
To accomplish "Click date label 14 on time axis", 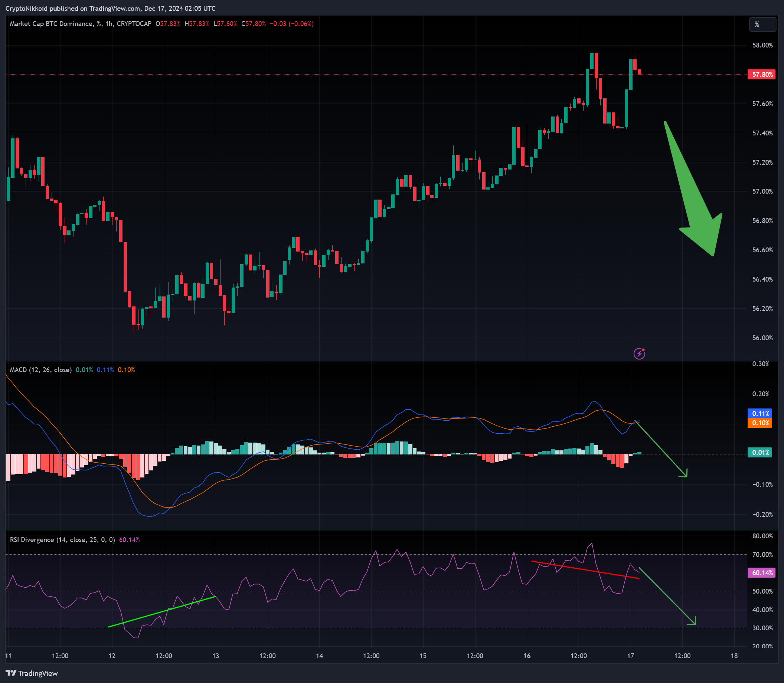I will coord(320,656).
